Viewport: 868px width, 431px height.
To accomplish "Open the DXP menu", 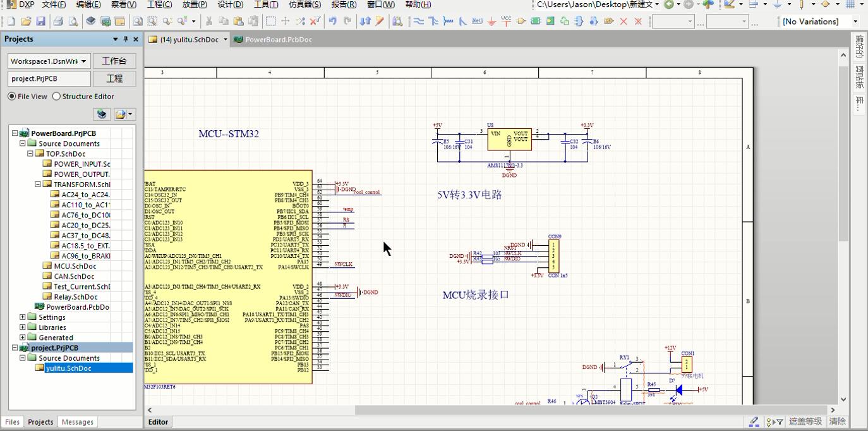I will [21, 4].
